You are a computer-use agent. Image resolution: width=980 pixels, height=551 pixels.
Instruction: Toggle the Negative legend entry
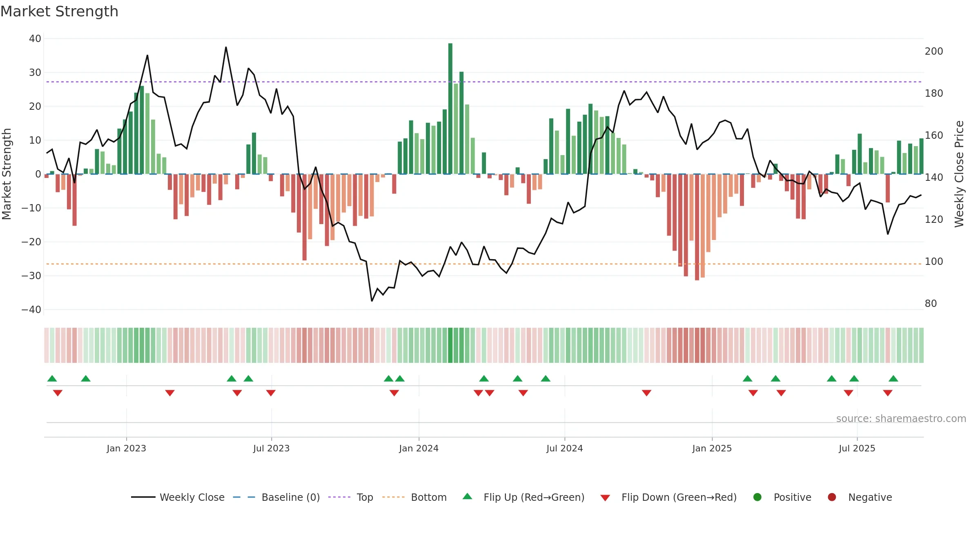[860, 497]
